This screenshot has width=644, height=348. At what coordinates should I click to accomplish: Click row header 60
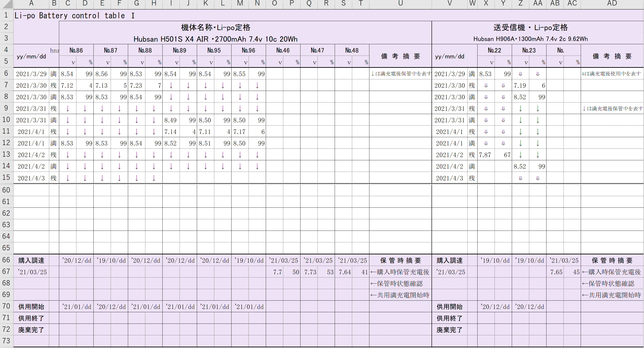pos(6,190)
